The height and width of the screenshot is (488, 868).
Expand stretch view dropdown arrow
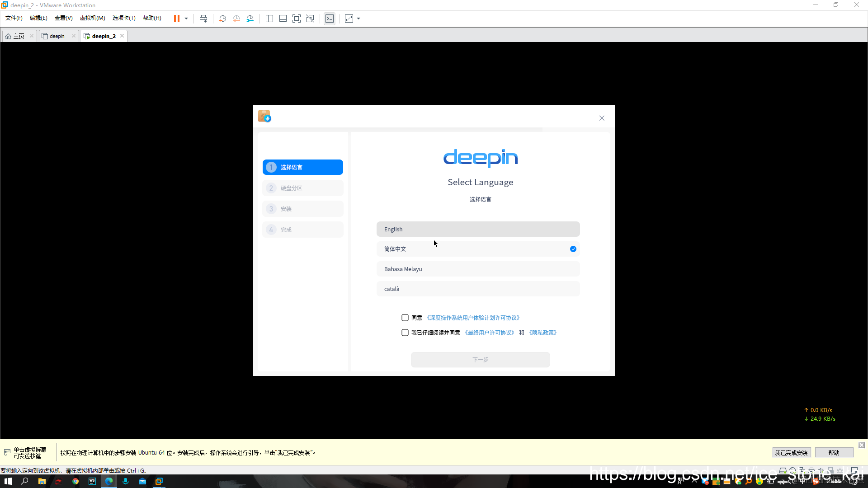pos(359,19)
